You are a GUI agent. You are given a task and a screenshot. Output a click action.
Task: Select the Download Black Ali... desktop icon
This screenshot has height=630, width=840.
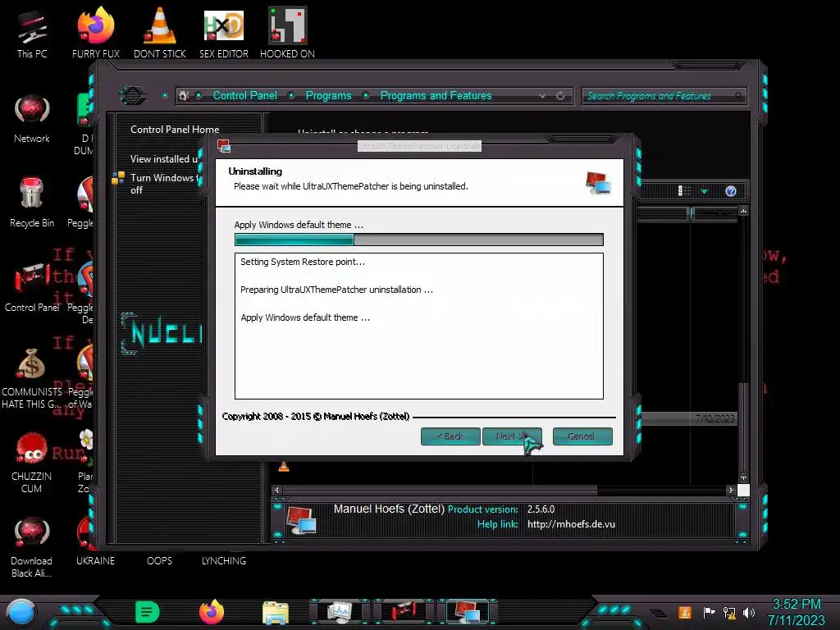[32, 547]
